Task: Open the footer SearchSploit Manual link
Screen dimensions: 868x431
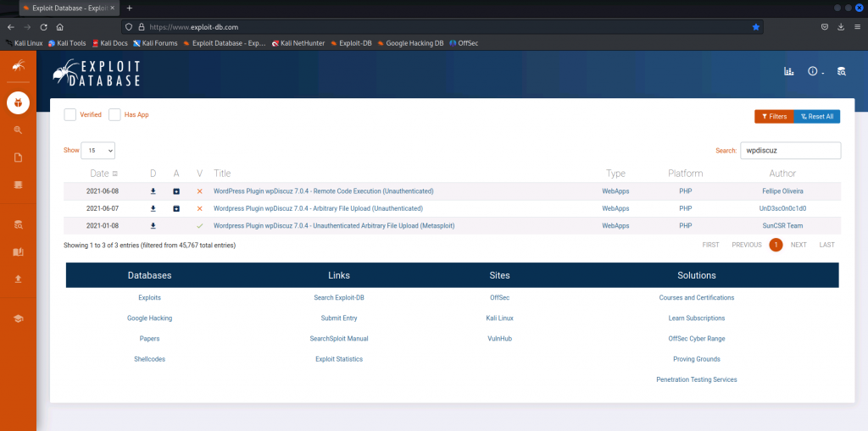Action: [339, 339]
